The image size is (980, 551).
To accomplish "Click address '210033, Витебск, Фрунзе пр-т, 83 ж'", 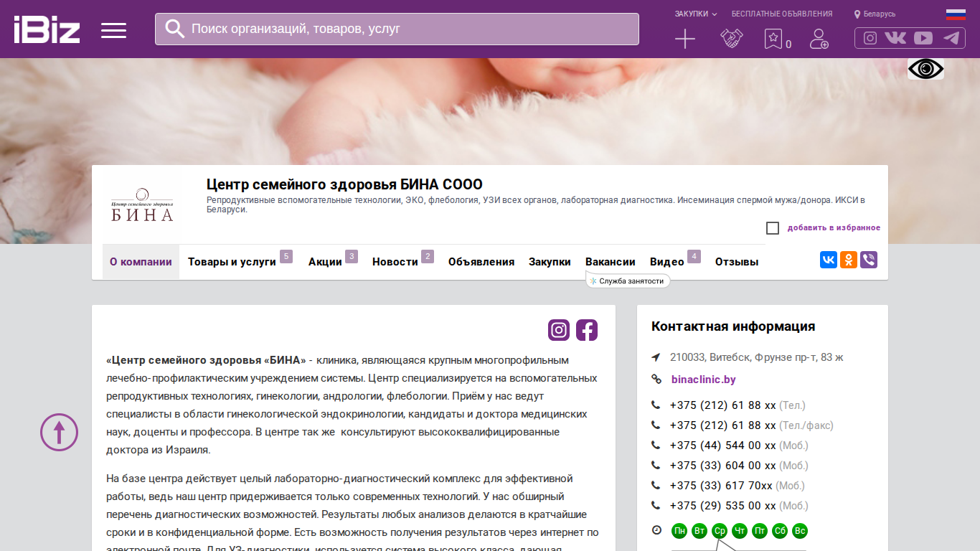I will pos(757,357).
